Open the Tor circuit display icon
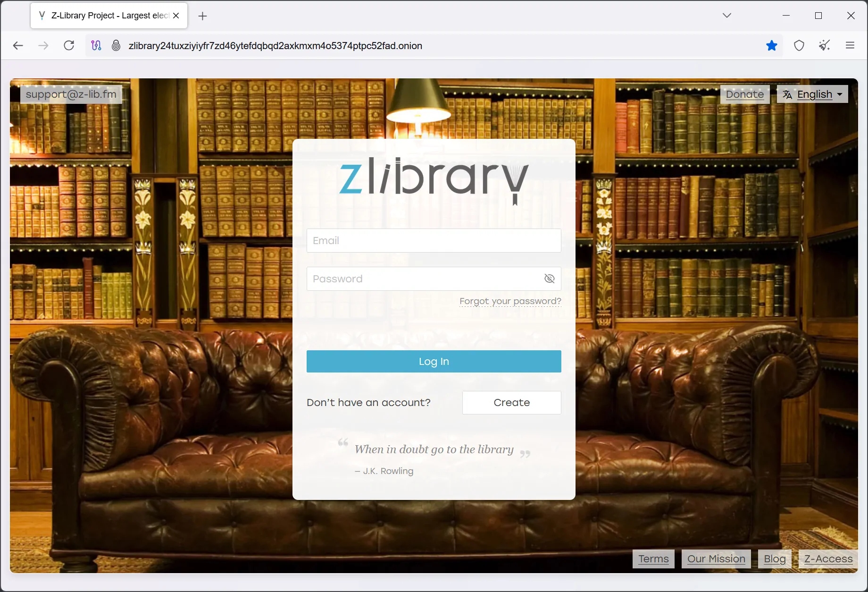 (x=96, y=45)
